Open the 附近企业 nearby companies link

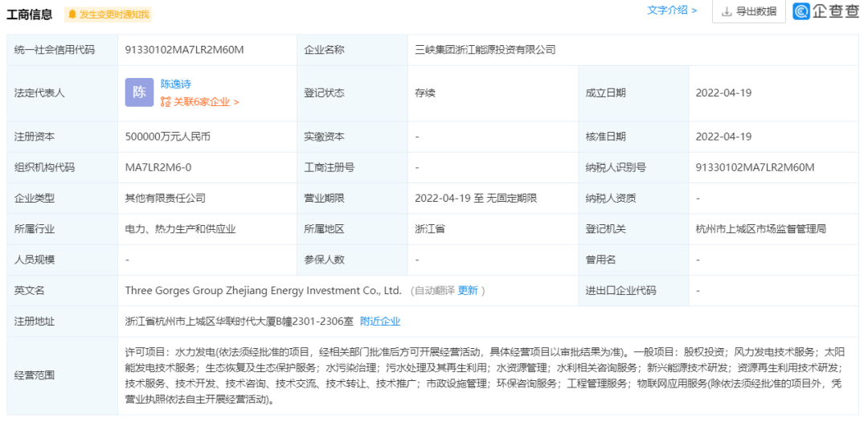pyautogui.click(x=380, y=321)
